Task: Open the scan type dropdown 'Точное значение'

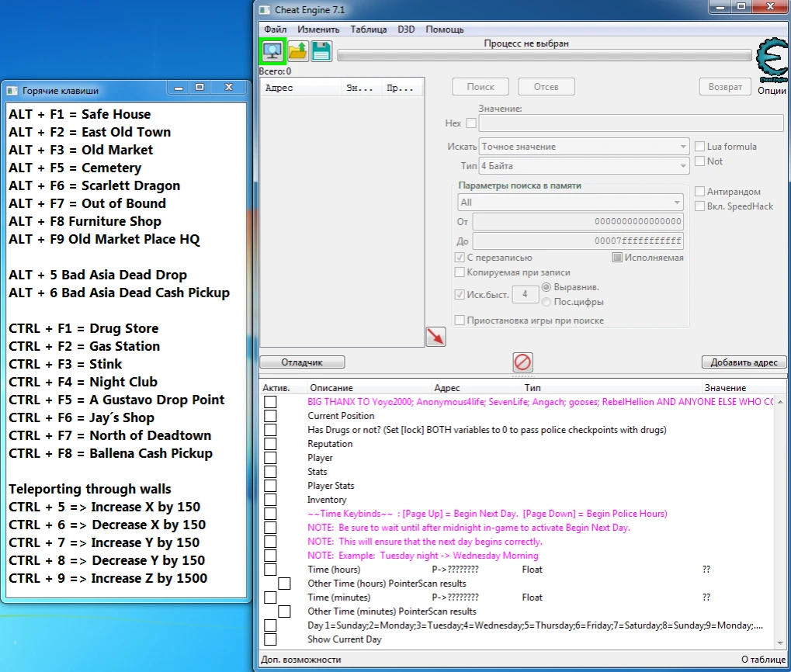Action: [x=584, y=147]
